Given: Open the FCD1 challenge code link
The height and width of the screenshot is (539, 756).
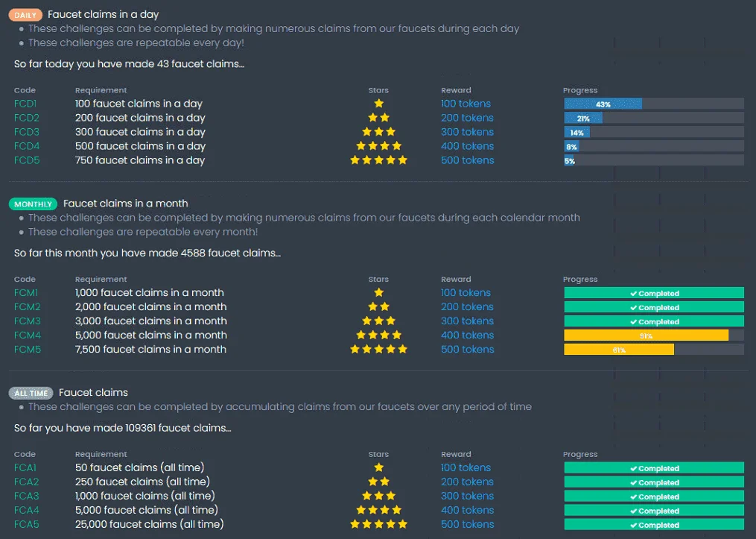Looking at the screenshot, I should tap(25, 104).
